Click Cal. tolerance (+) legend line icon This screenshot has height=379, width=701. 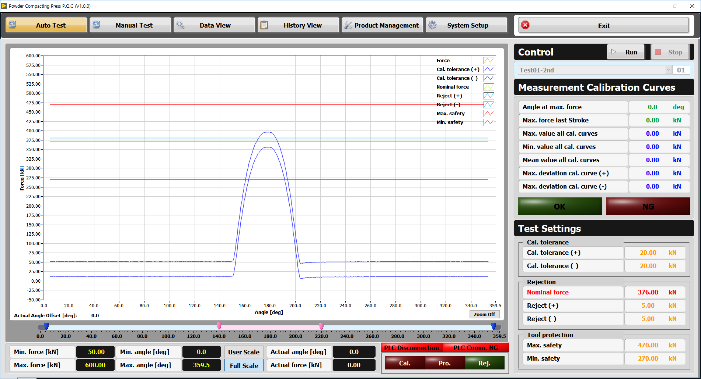point(489,69)
